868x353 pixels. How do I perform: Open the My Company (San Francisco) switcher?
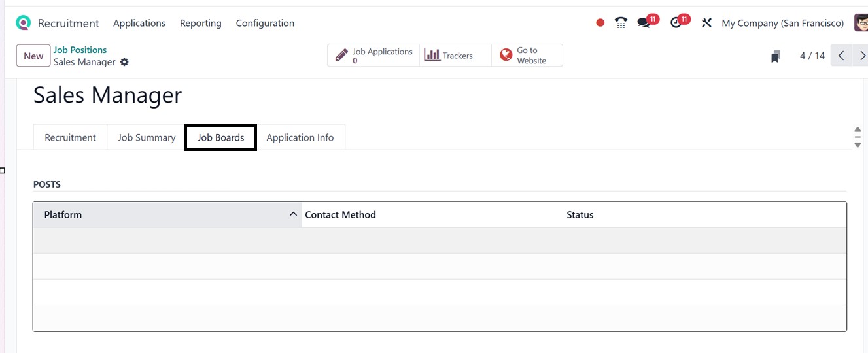tap(782, 23)
